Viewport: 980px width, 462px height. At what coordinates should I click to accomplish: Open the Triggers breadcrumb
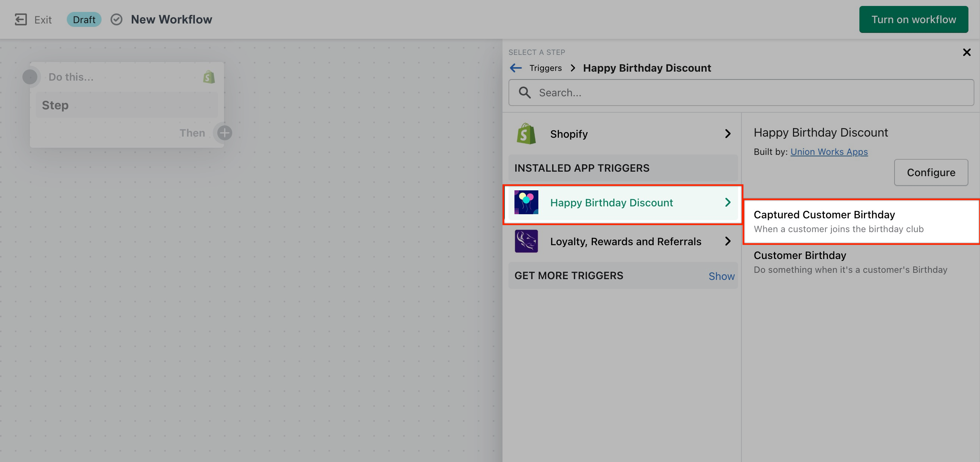click(x=545, y=68)
